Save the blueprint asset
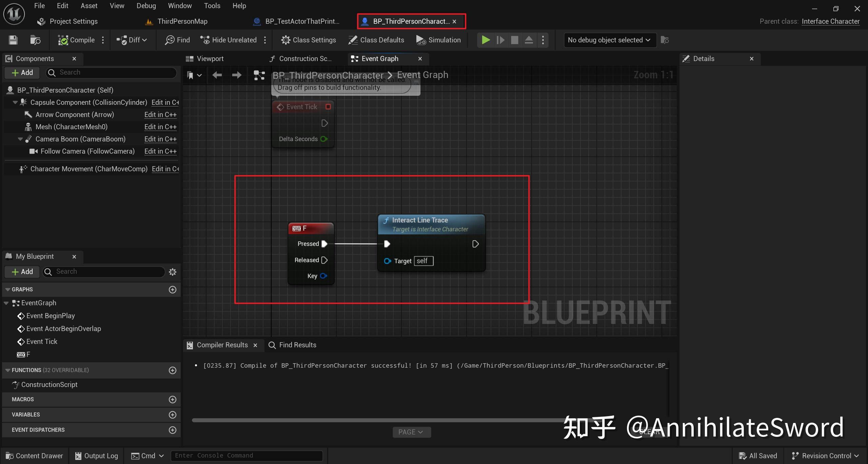Viewport: 868px width, 464px height. tap(13, 40)
